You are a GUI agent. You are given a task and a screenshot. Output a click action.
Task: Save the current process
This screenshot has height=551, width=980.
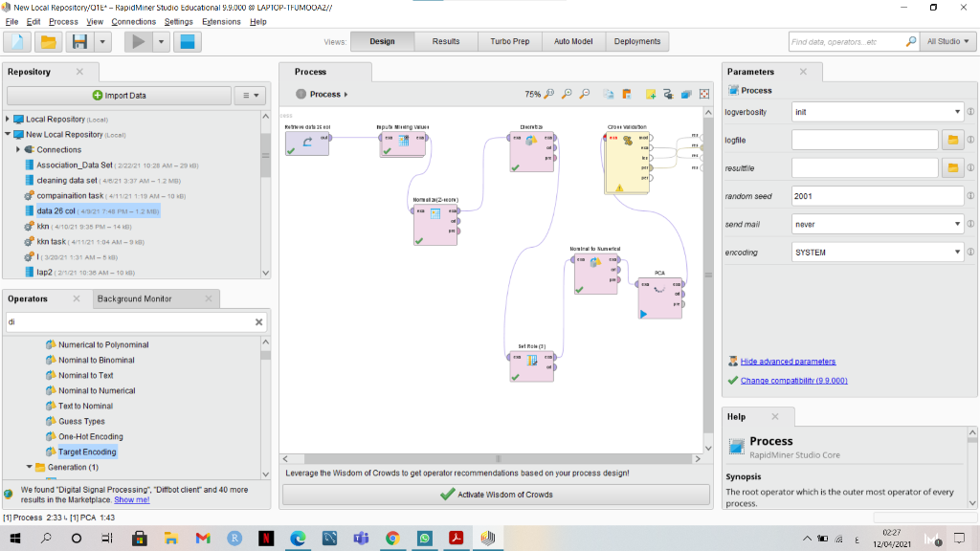[x=79, y=41]
